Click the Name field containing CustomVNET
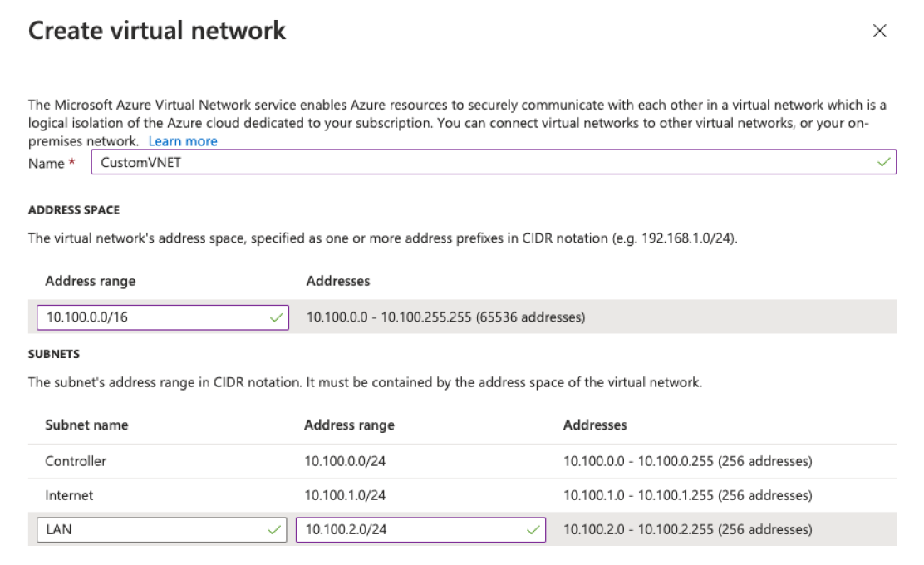This screenshot has height=565, width=924. point(482,163)
